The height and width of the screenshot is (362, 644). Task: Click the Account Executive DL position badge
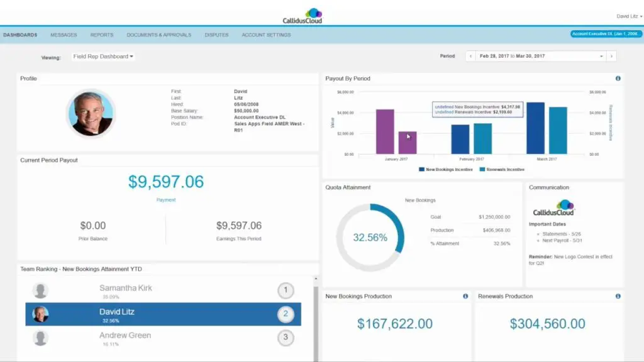point(606,34)
